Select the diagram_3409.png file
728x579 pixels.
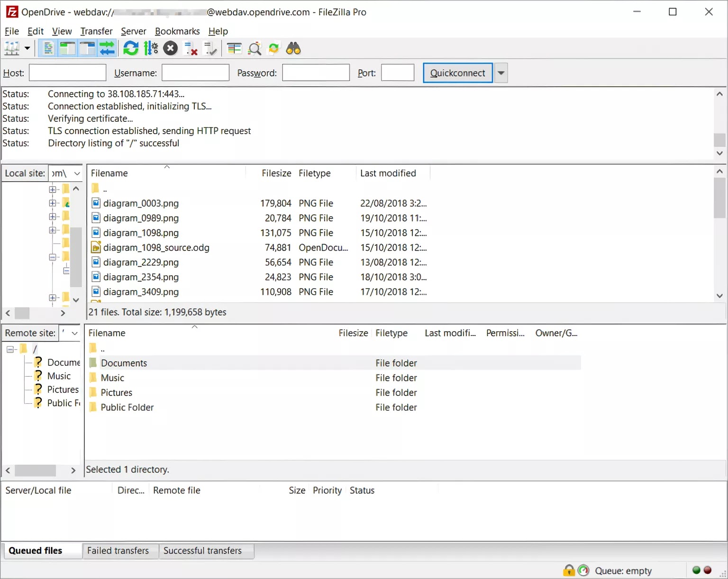coord(141,292)
